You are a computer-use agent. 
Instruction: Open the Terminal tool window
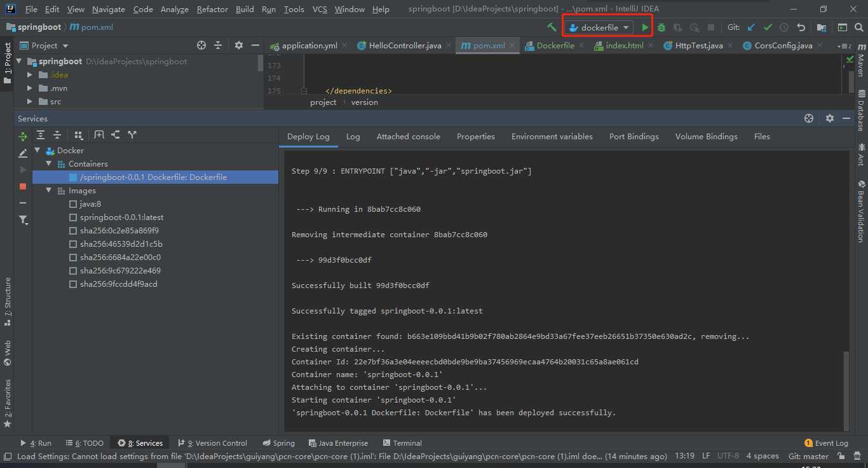click(402, 443)
